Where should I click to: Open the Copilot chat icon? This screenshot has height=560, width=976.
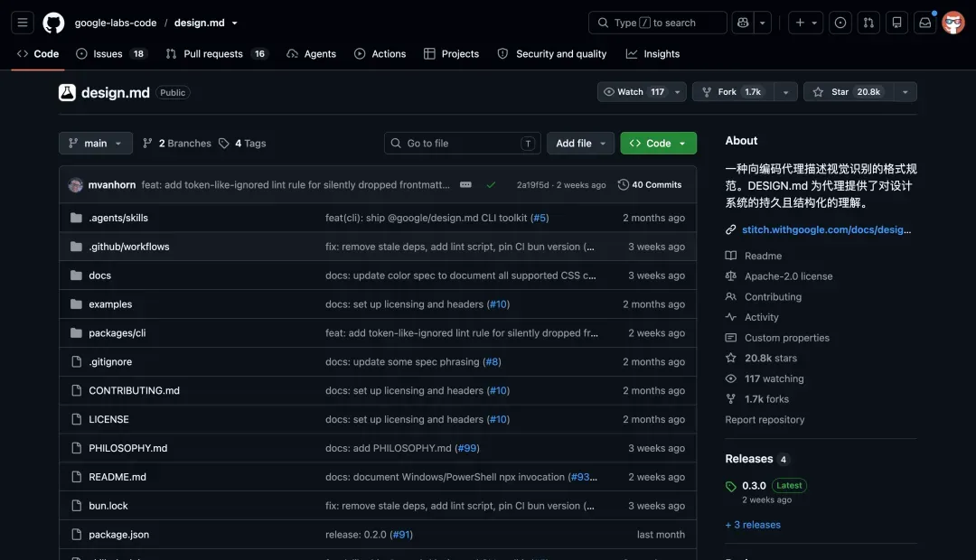point(743,23)
